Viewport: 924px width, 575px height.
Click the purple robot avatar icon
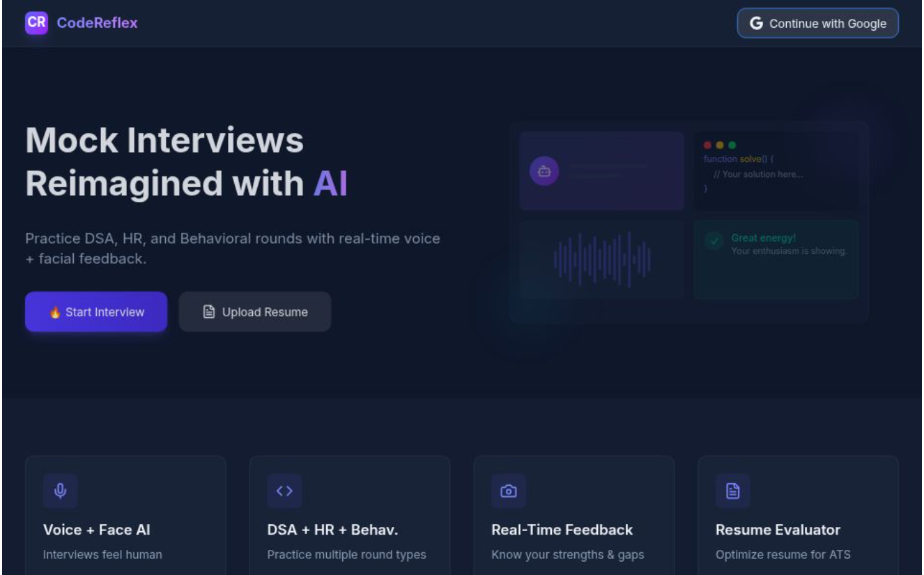pos(544,171)
